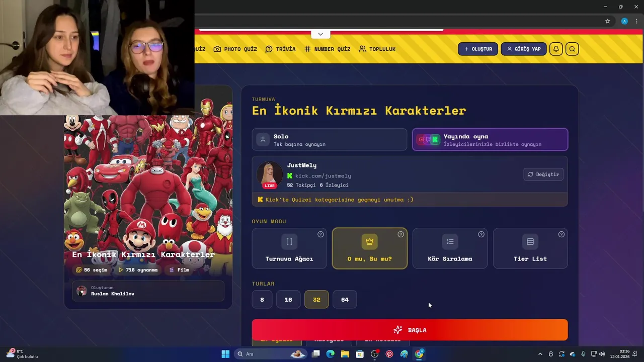This screenshot has height=362, width=644.
Task: Open Chrome from the taskbar
Action: coord(419,354)
